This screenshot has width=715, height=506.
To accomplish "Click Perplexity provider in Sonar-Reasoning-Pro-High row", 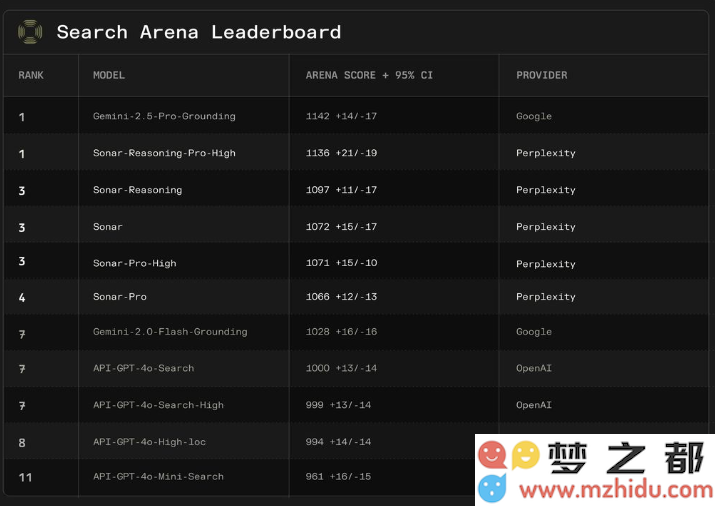I will [545, 153].
